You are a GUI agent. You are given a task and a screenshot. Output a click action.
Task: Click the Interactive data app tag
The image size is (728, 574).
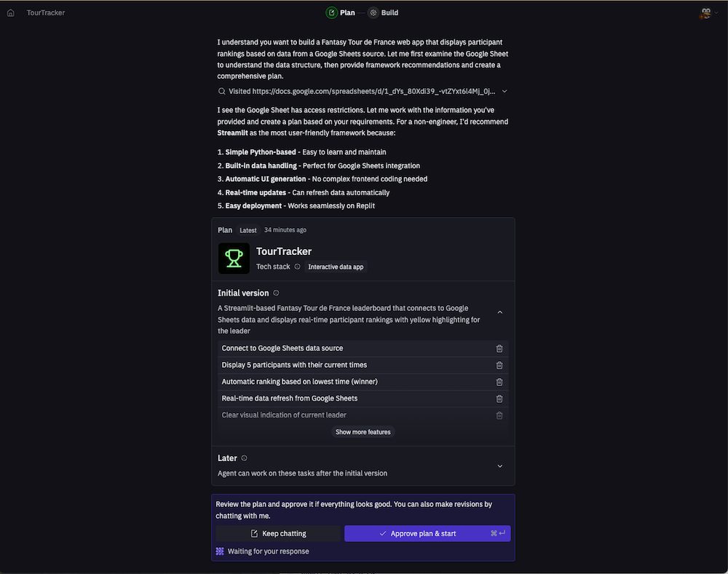pos(336,267)
